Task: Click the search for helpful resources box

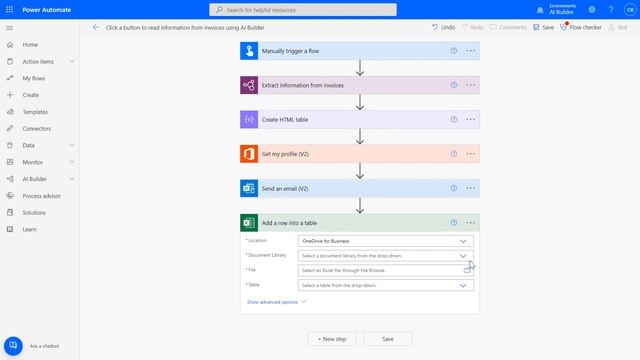Action: pyautogui.click(x=303, y=10)
